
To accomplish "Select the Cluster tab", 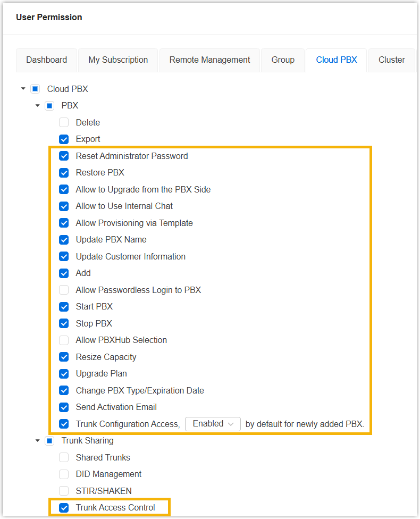I will (391, 60).
